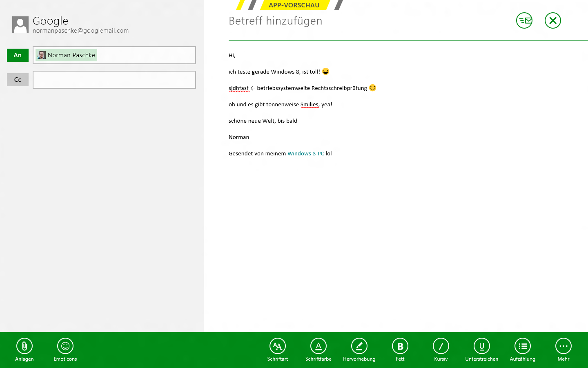Click the An recipients button
This screenshot has width=588, height=368.
click(x=18, y=55)
